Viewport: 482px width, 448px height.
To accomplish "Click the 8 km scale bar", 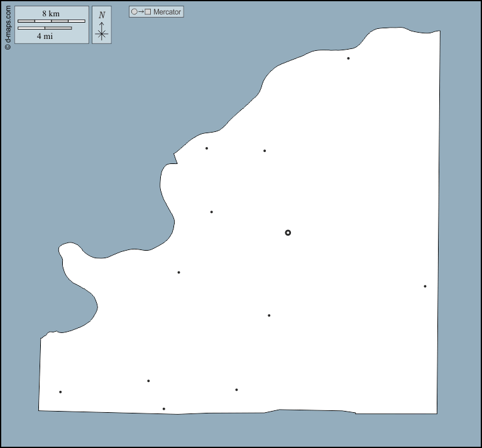I will [51, 21].
